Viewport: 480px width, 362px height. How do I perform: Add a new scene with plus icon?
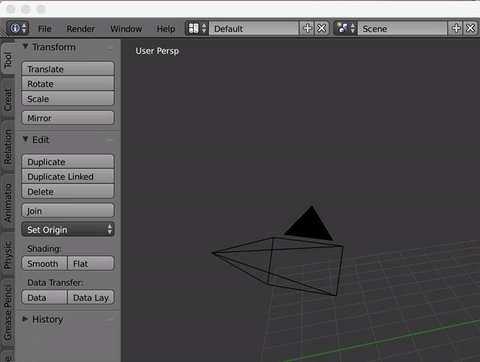(456, 28)
